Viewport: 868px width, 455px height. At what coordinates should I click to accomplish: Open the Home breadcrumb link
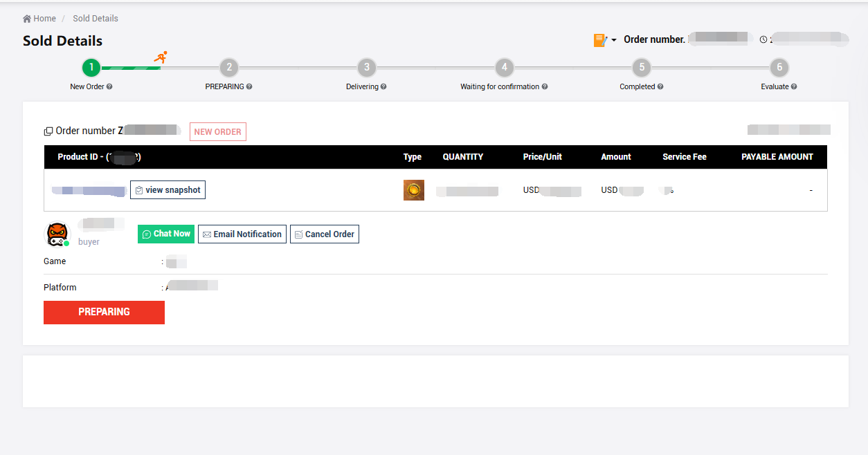45,19
